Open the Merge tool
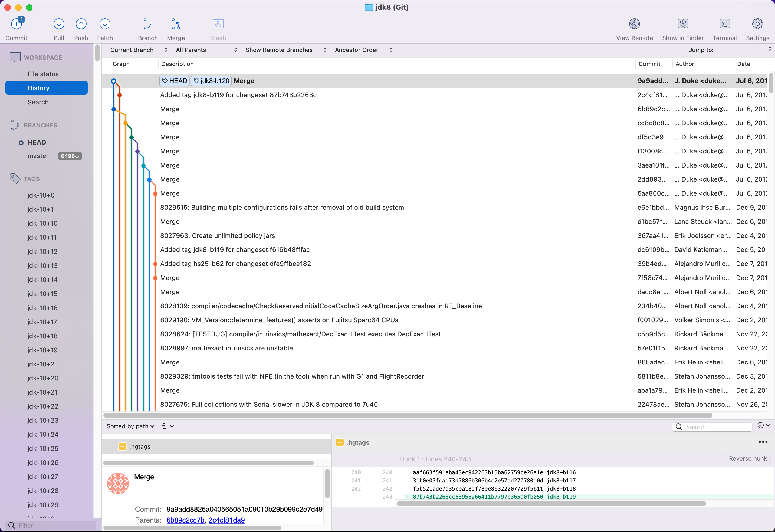The width and height of the screenshot is (775, 532). pyautogui.click(x=176, y=24)
